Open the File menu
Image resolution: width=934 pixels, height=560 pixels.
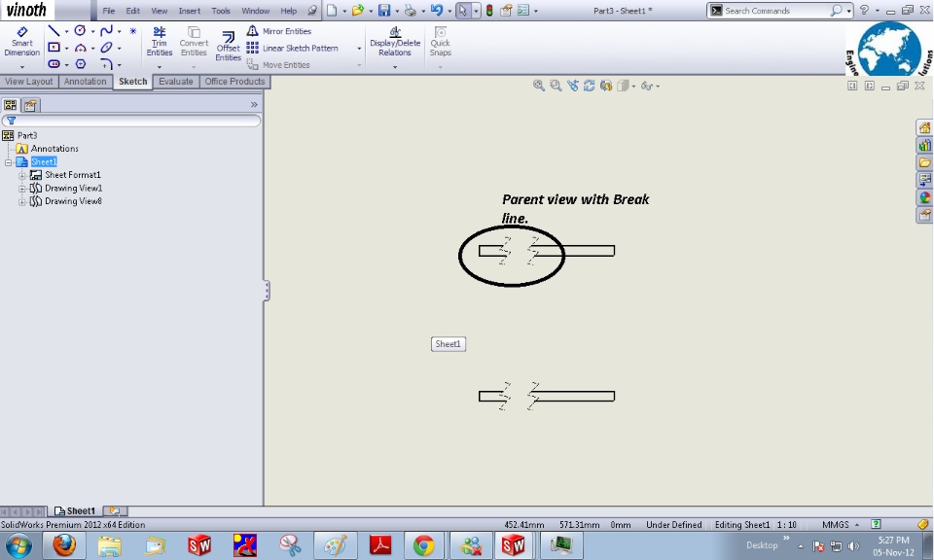pos(108,11)
